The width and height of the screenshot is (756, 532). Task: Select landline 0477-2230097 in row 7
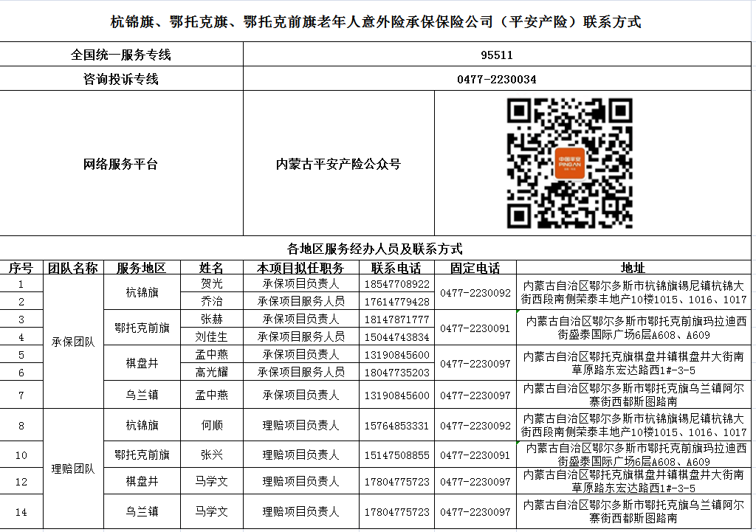[475, 395]
